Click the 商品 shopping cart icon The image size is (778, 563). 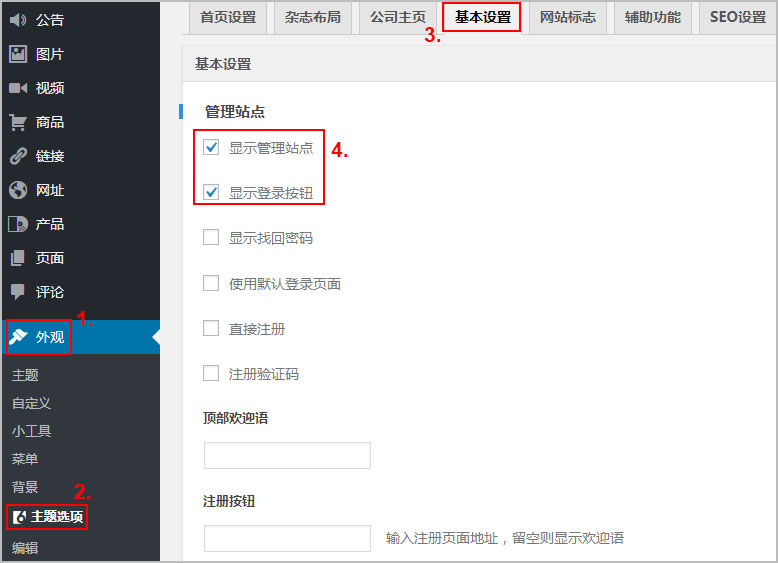18,122
